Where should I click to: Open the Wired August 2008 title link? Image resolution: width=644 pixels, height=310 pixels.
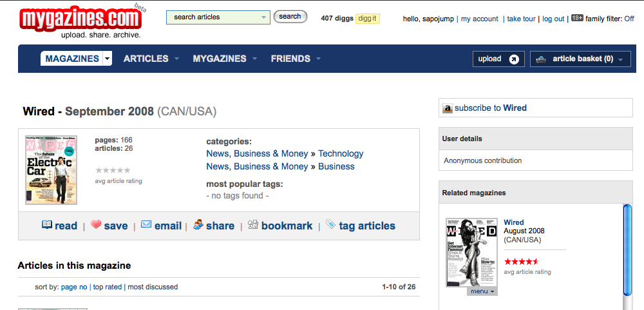coord(514,222)
